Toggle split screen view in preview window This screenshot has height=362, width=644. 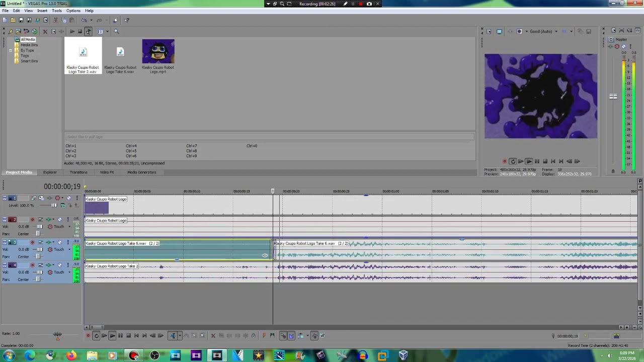[x=520, y=31]
